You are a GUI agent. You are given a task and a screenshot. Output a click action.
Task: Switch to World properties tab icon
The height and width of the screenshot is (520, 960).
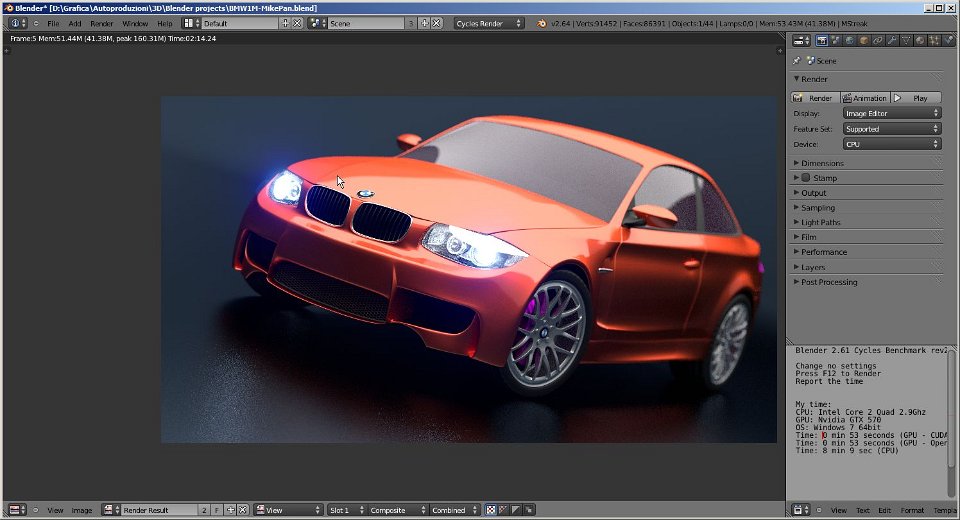(850, 41)
